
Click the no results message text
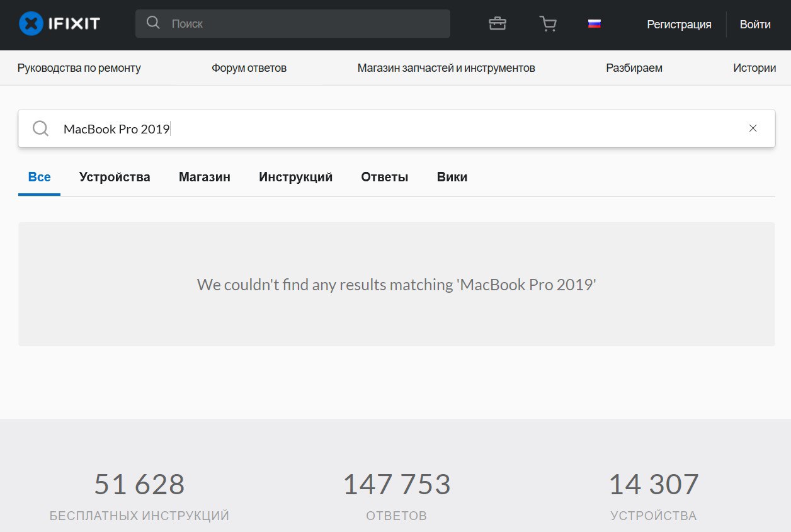coord(397,285)
